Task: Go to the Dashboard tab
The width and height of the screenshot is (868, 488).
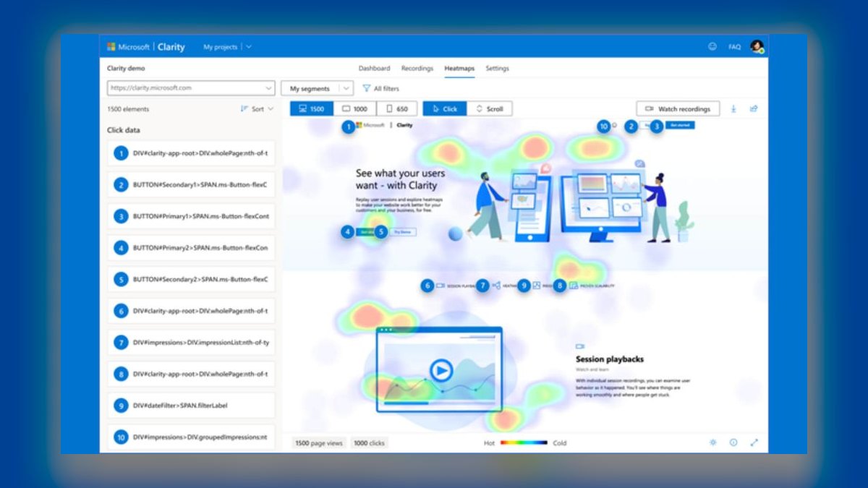Action: click(x=374, y=69)
